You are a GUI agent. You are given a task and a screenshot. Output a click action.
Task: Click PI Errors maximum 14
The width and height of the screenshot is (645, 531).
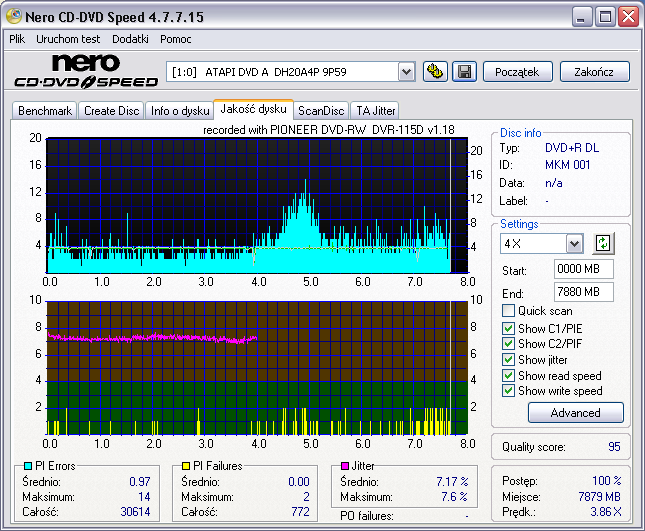click(144, 497)
